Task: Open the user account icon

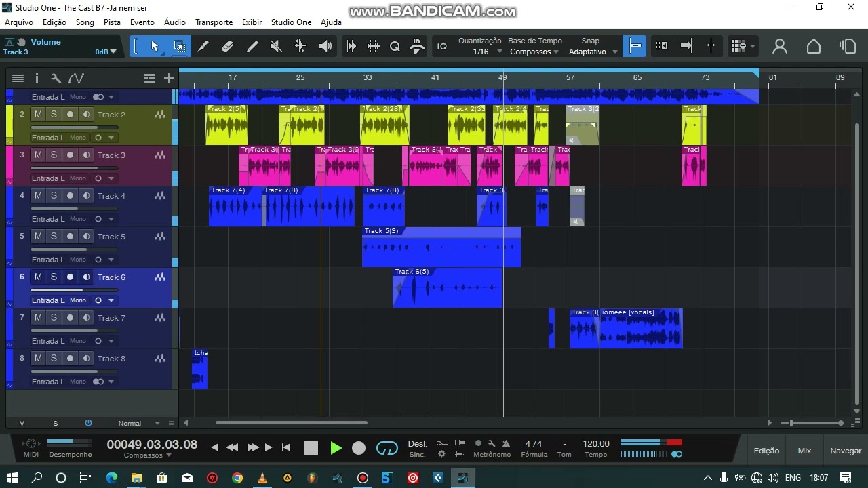Action: (780, 46)
